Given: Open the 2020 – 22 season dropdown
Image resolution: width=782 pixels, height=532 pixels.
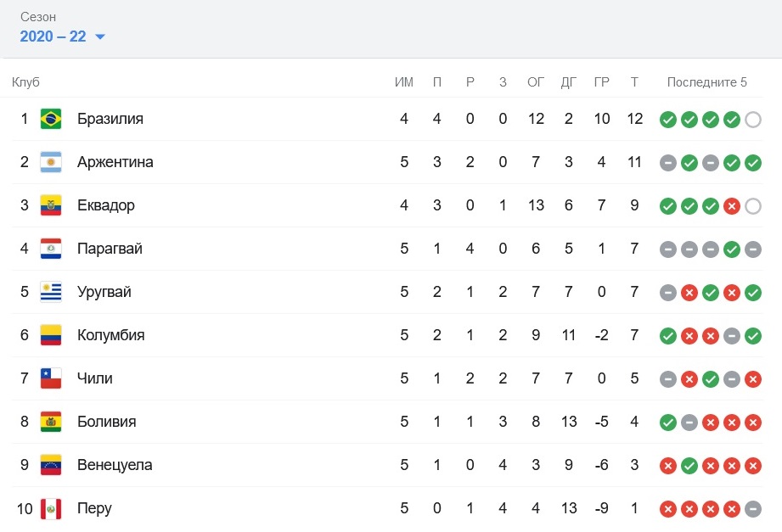Looking at the screenshot, I should (x=62, y=36).
